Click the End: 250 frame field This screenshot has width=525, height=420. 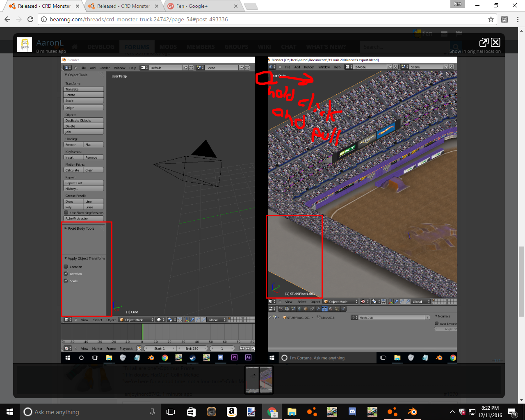coord(192,348)
